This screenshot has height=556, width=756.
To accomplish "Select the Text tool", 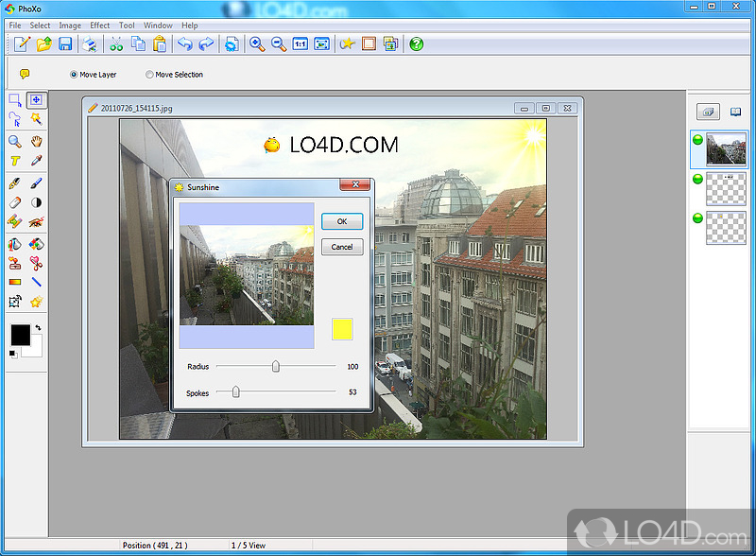I will point(14,162).
